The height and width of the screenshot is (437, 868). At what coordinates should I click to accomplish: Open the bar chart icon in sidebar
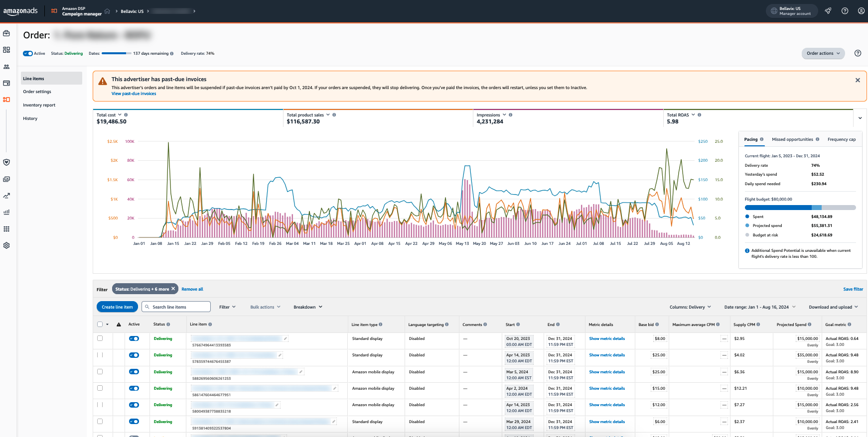coord(6,212)
